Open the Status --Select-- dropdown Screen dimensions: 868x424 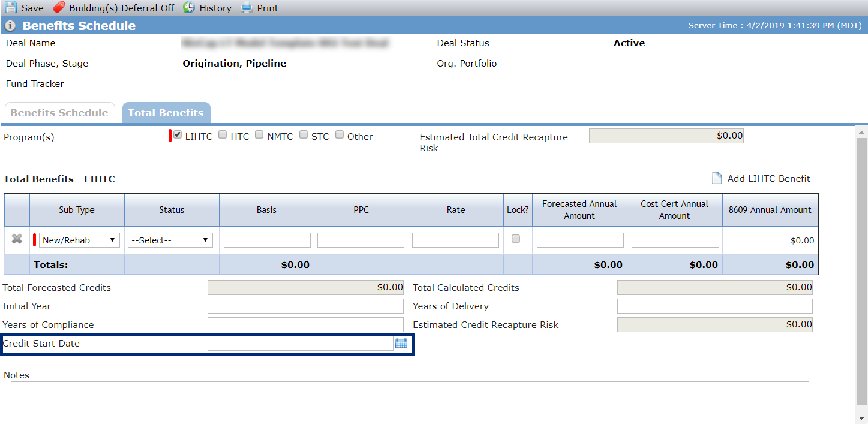click(x=170, y=240)
